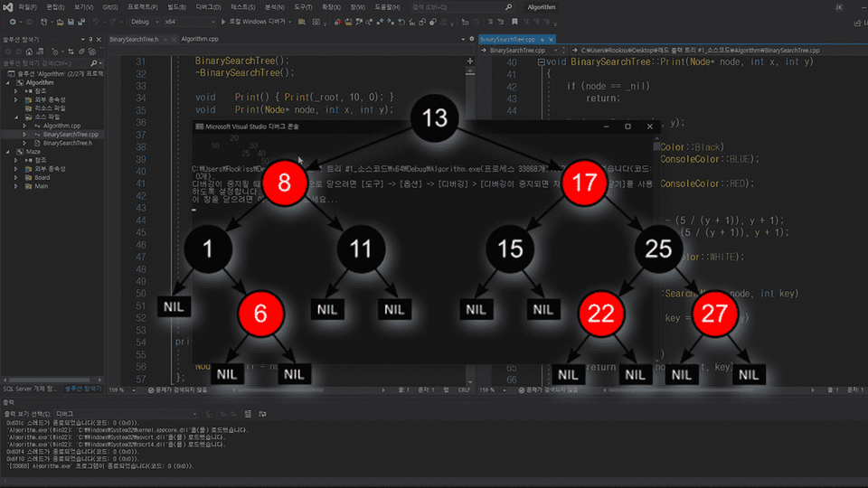Click debug console vertical scrollbar thumb
The height and width of the screenshot is (488, 868).
pyautogui.click(x=656, y=146)
